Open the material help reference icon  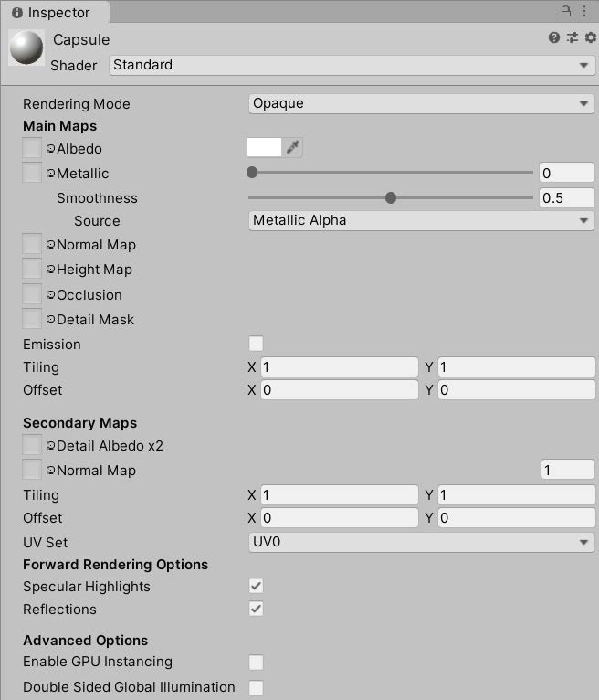pos(554,37)
